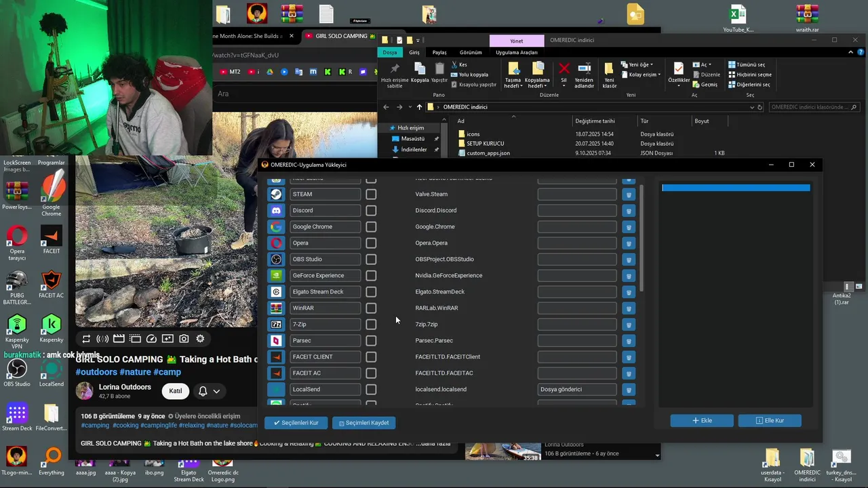Image resolution: width=868 pixels, height=488 pixels.
Task: Tick the FACEIT CLIENT checkbox
Action: [x=371, y=357]
